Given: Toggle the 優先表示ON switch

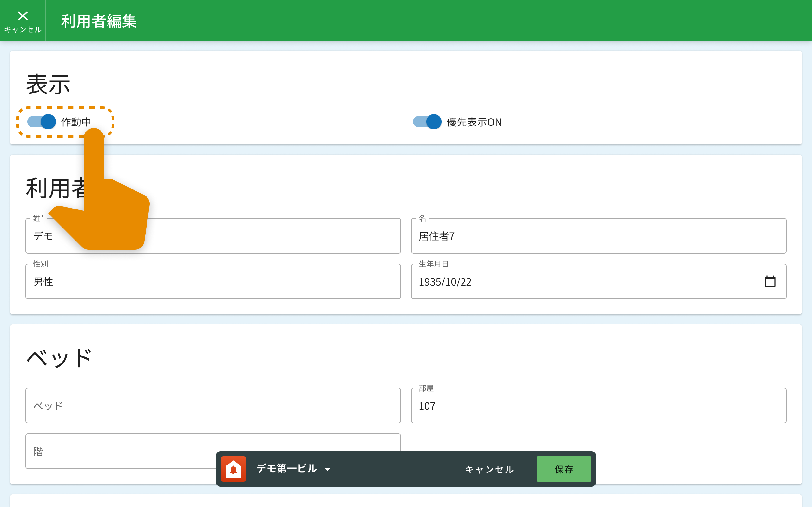Looking at the screenshot, I should pos(427,122).
